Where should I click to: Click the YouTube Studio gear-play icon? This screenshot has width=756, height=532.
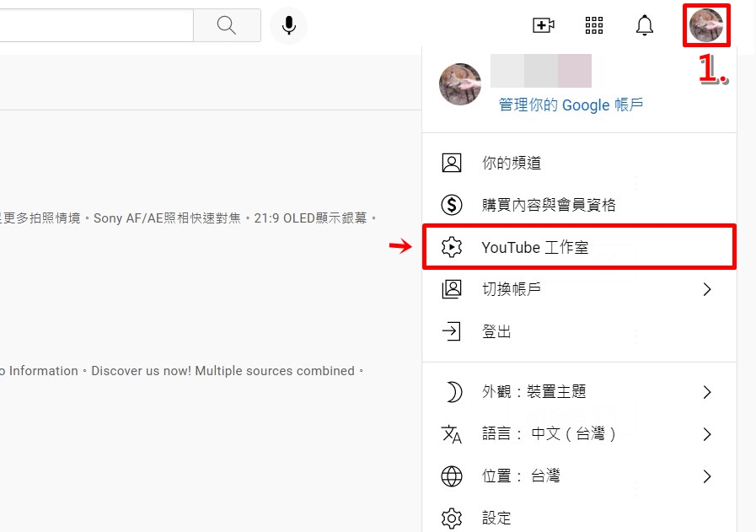pos(452,247)
